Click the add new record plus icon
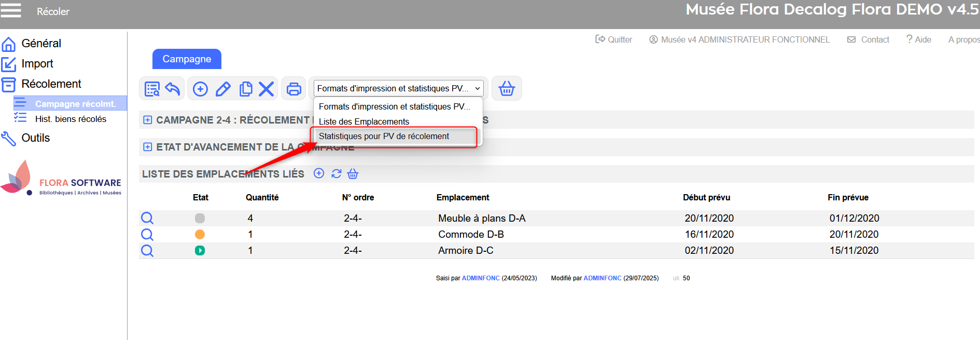This screenshot has height=340, width=980. [200, 89]
